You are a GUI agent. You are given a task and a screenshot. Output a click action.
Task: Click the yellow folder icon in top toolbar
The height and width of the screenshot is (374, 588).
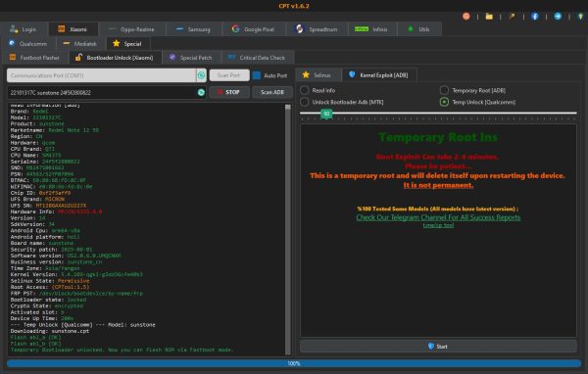(x=489, y=17)
